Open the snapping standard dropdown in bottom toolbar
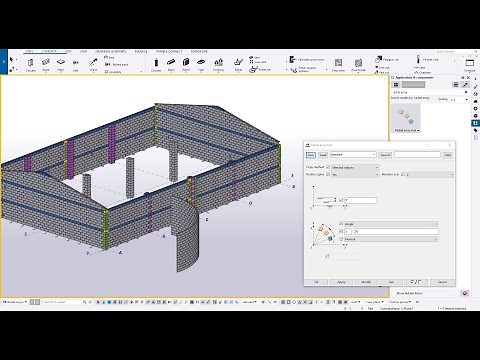 (x=250, y=302)
